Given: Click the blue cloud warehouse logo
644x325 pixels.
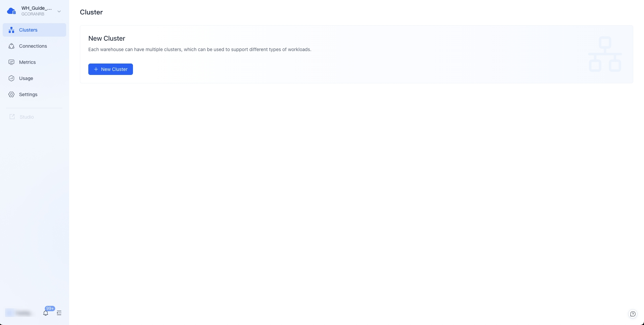Looking at the screenshot, I should pyautogui.click(x=11, y=11).
